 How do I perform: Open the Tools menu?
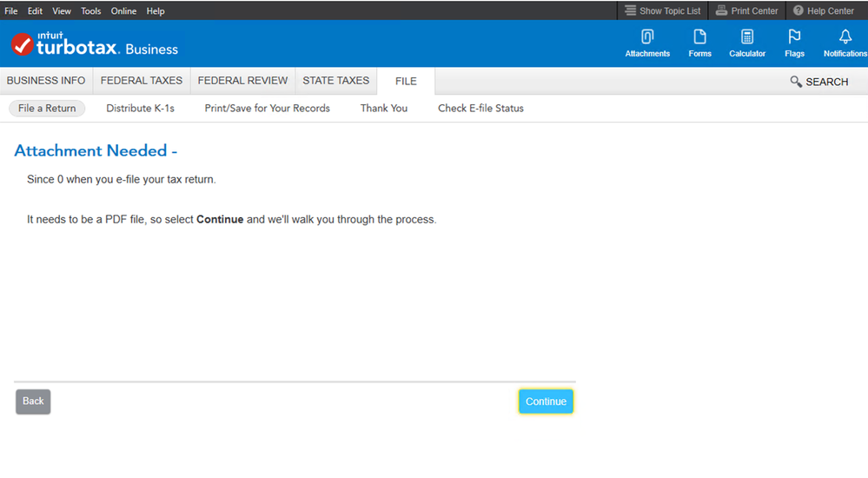coord(90,11)
